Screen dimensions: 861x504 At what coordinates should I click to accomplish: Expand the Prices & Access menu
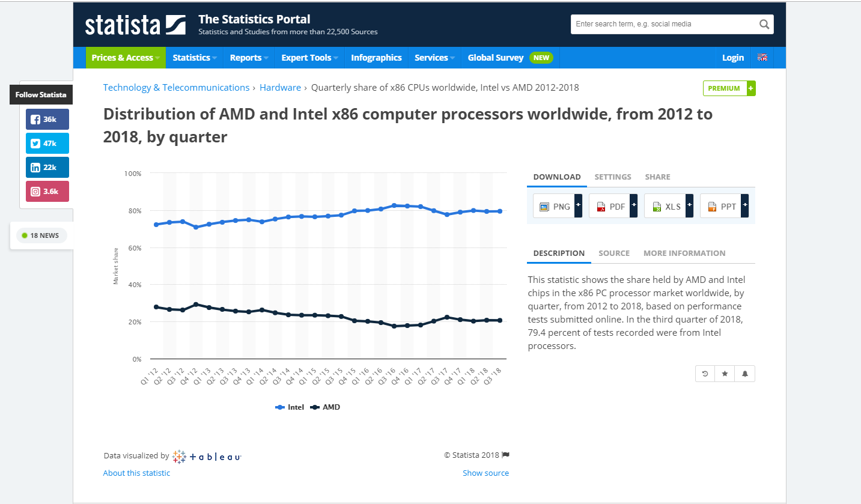pyautogui.click(x=126, y=58)
